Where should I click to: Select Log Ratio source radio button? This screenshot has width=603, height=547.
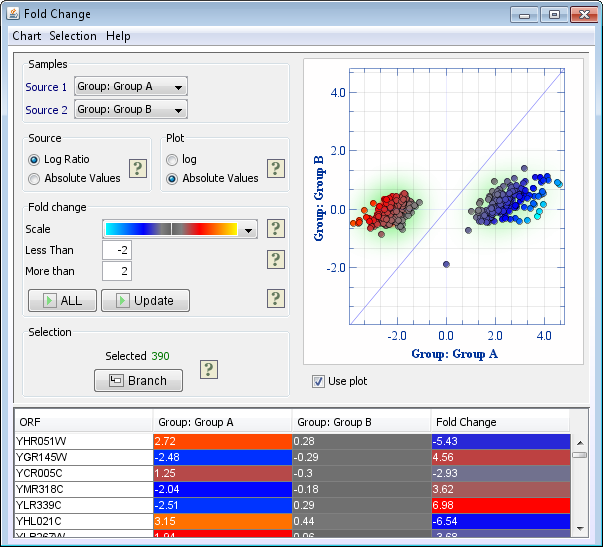[34, 160]
